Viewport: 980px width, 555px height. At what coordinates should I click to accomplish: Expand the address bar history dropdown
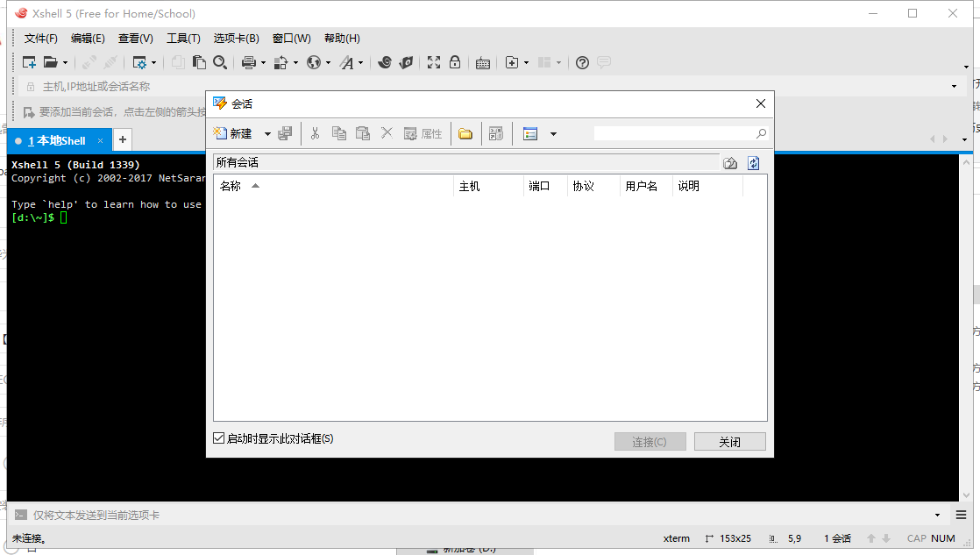(x=955, y=86)
